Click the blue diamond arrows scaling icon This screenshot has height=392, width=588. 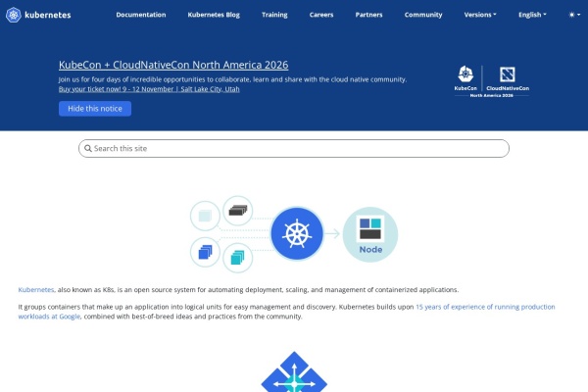coord(294,371)
